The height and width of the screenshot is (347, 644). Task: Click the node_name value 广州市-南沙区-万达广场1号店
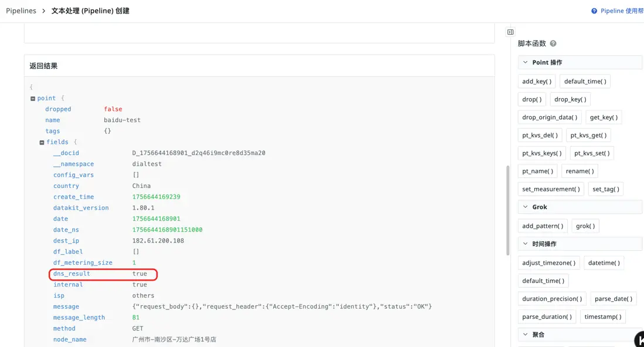[x=174, y=339]
